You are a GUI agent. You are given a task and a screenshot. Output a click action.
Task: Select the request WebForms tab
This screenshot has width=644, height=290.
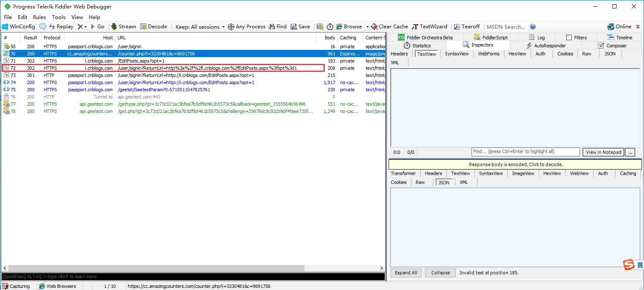(x=489, y=54)
